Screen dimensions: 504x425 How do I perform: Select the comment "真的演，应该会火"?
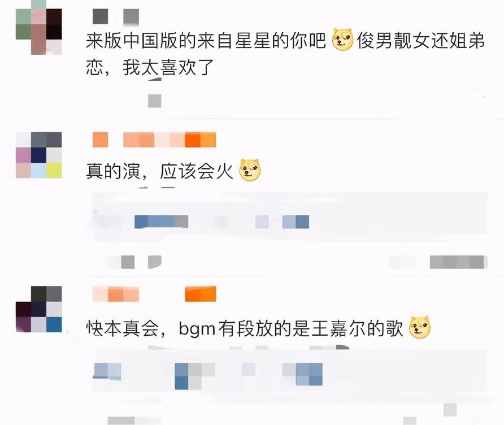point(159,171)
